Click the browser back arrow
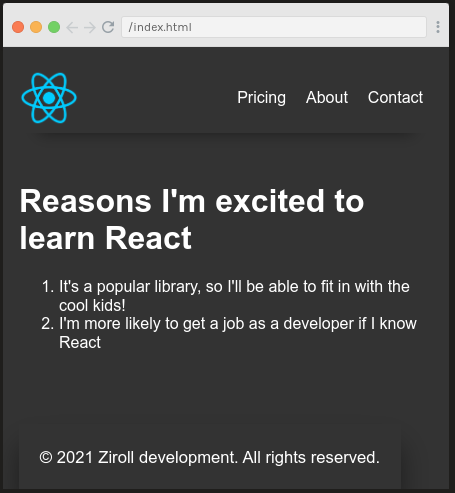 pyautogui.click(x=72, y=27)
